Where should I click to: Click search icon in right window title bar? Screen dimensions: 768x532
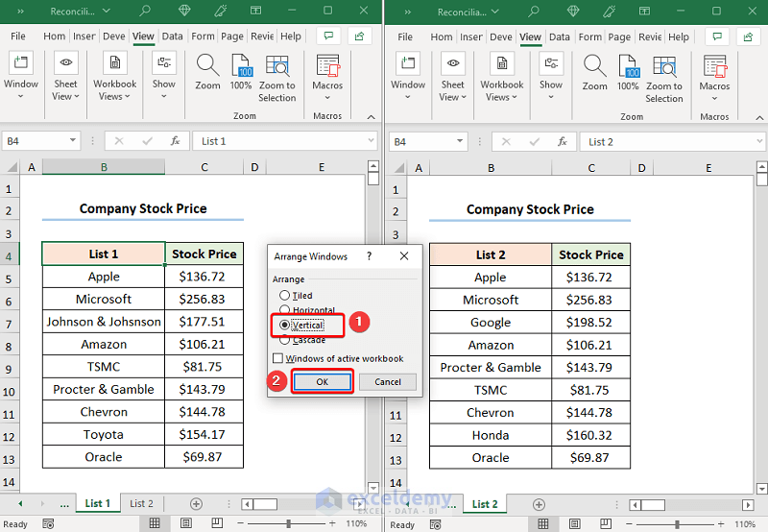(534, 11)
